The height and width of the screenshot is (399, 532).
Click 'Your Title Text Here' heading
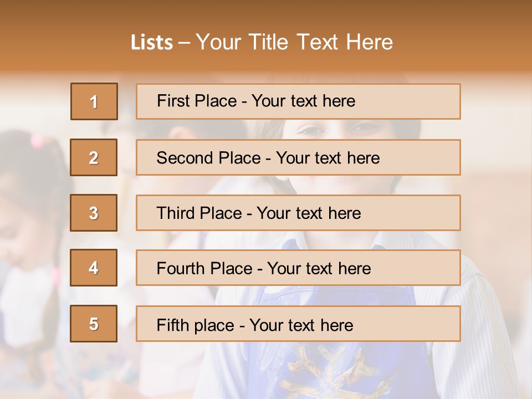point(294,42)
